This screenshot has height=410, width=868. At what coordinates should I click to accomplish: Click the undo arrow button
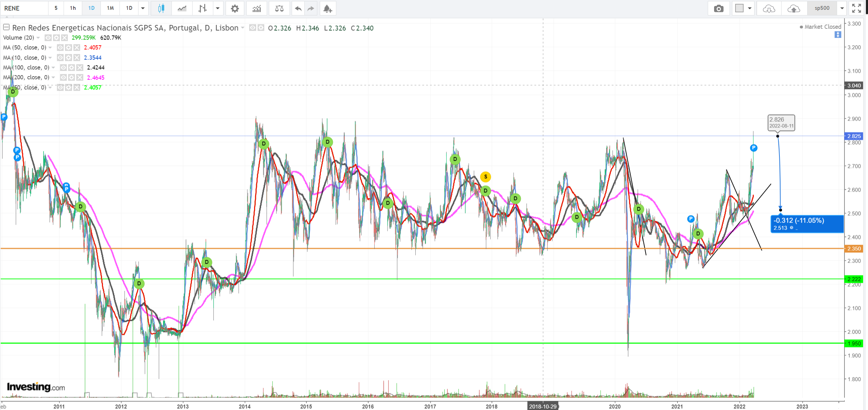click(x=298, y=8)
